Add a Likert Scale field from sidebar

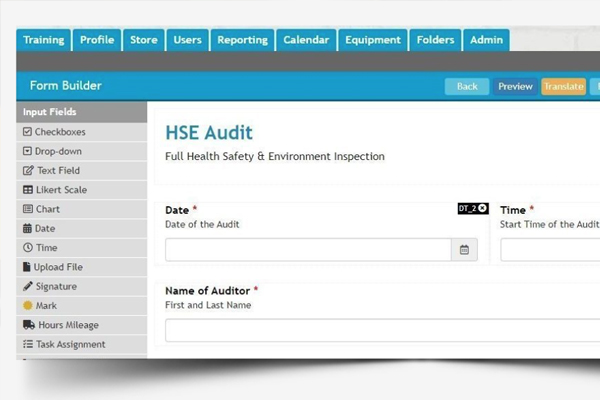pyautogui.click(x=60, y=190)
